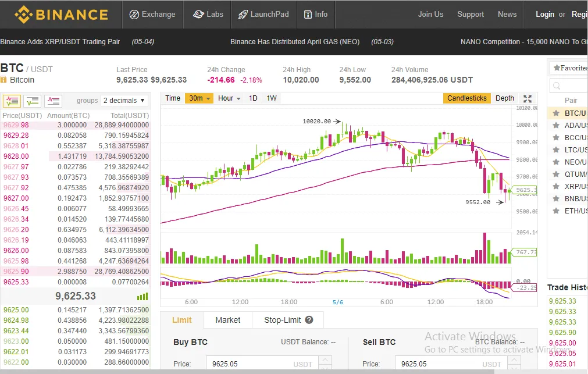588x374 pixels.
Task: Toggle favorite star for XRP pair
Action: [556, 187]
